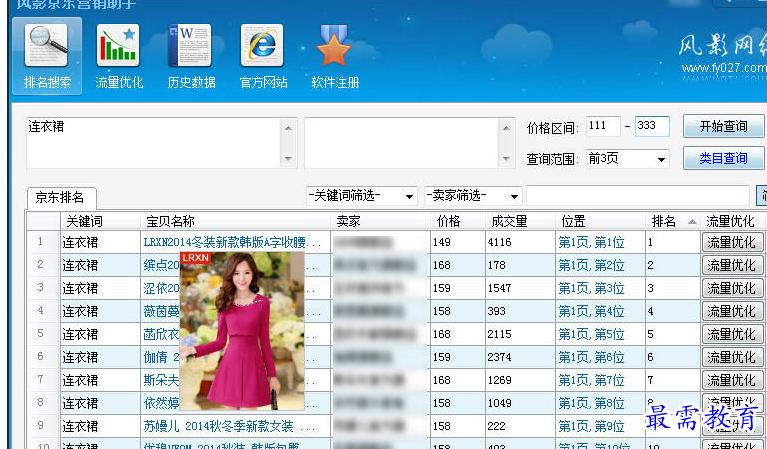Click 流量优化 button in row 1
Viewport: 767px width, 449px height.
[731, 242]
